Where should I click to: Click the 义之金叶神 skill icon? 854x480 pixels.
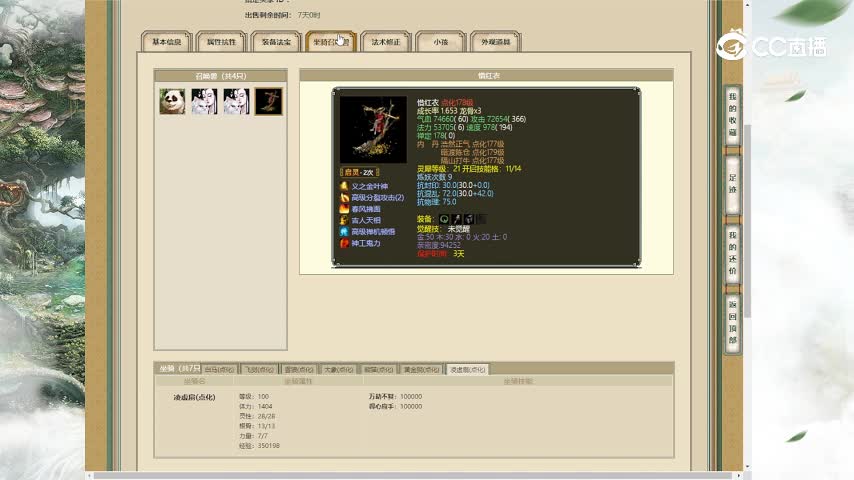pyautogui.click(x=344, y=186)
